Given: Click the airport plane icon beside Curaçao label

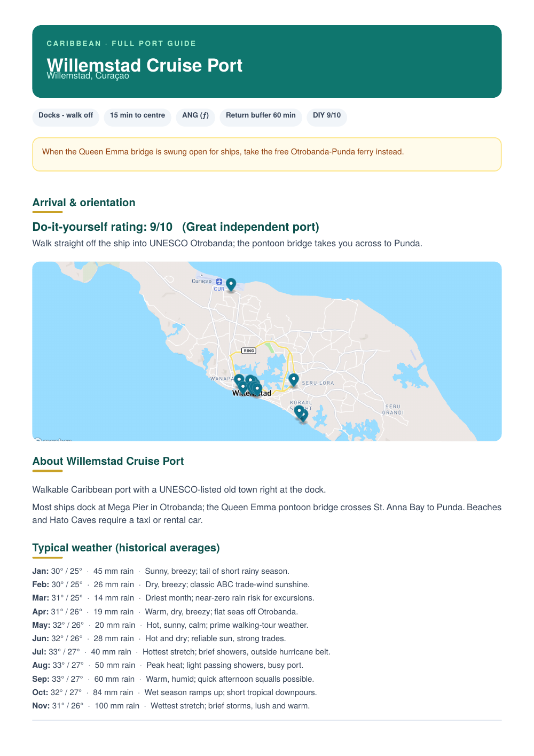Looking at the screenshot, I should click(219, 281).
